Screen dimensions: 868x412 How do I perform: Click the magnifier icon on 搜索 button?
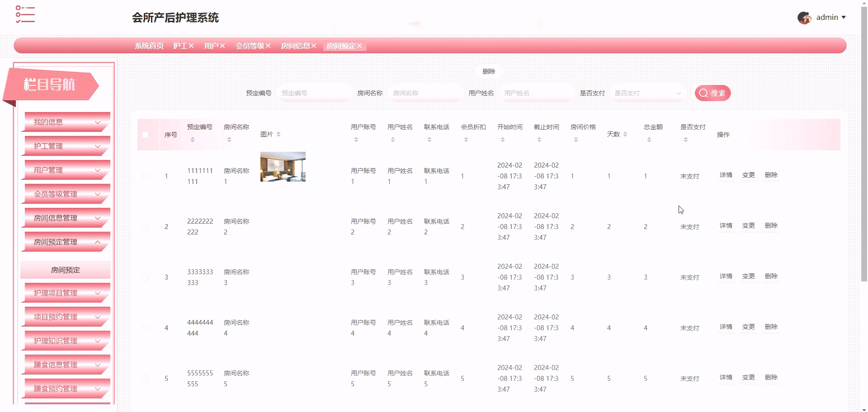pos(703,93)
